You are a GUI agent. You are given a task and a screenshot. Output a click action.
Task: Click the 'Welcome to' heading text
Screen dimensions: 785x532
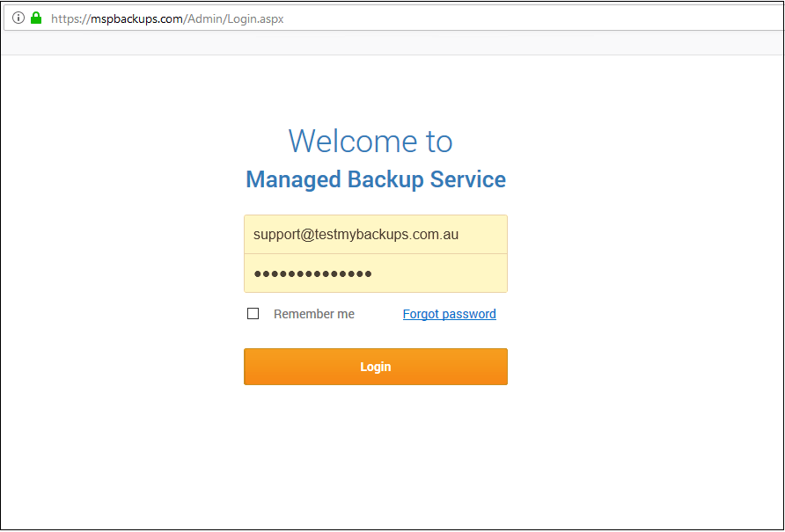coord(370,141)
